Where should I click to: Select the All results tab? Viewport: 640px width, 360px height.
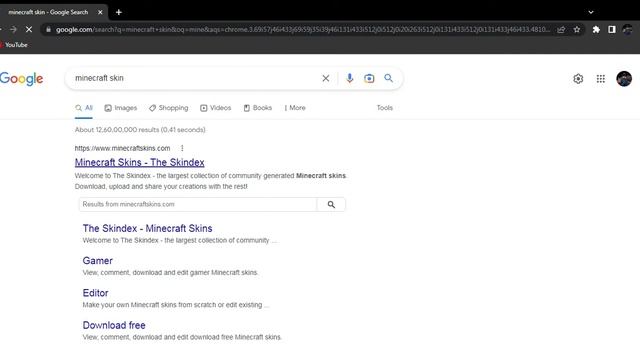[84, 108]
